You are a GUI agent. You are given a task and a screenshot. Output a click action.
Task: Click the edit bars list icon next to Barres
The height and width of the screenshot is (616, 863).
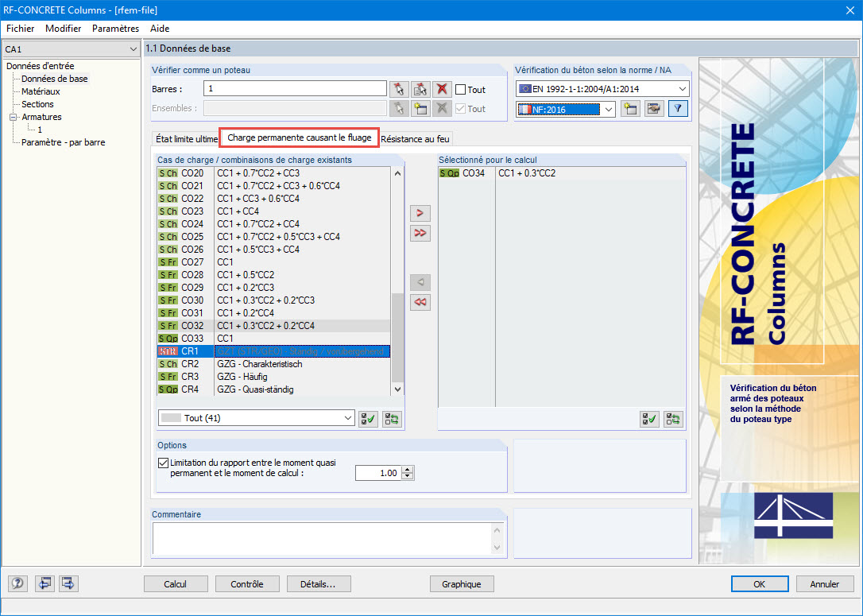coord(420,89)
